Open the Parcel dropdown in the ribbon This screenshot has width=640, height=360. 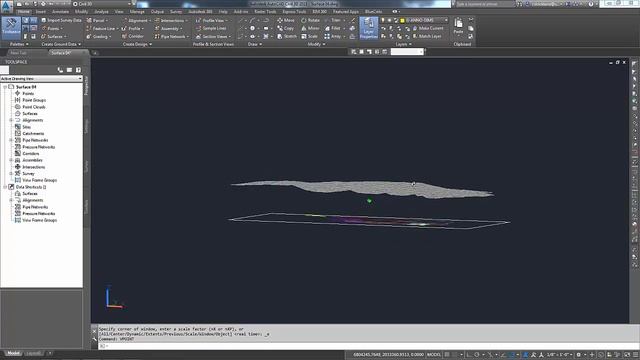coord(97,20)
